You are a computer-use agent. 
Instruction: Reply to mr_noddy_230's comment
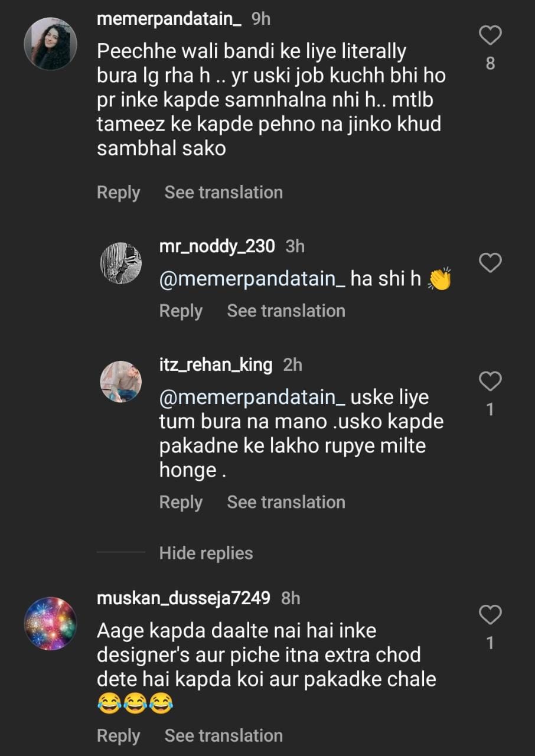pyautogui.click(x=181, y=311)
